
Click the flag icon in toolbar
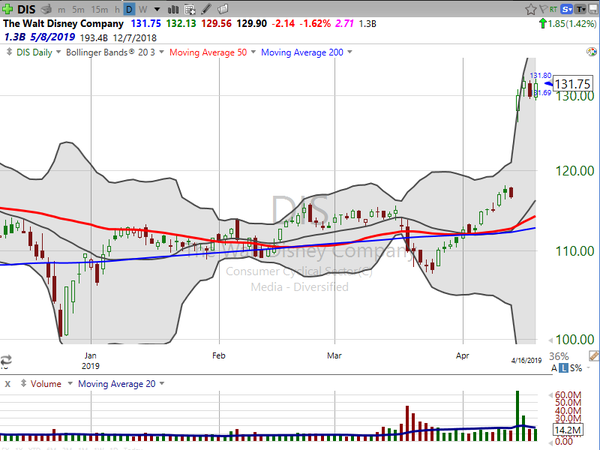543,9
